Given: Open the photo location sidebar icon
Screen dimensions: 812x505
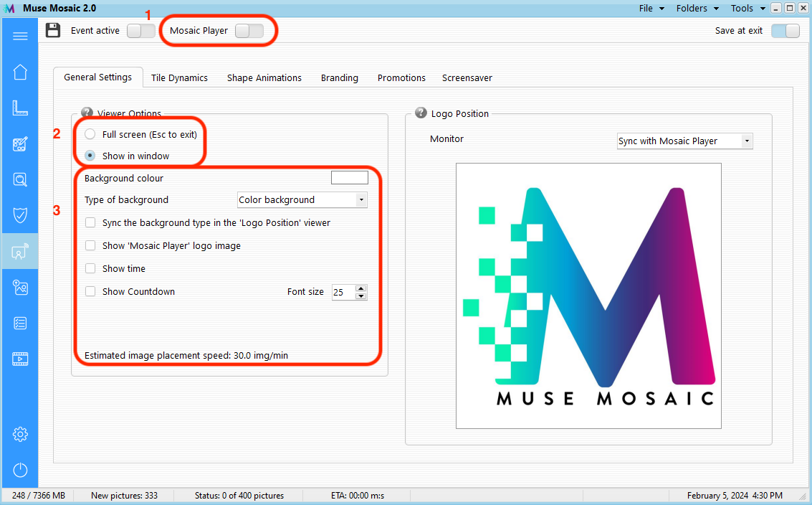Looking at the screenshot, I should pyautogui.click(x=20, y=287).
